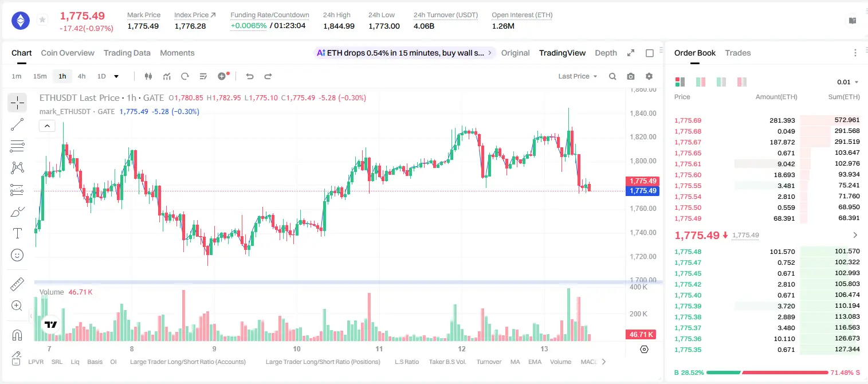
Task: Select the 4h timeframe button
Action: pos(82,76)
